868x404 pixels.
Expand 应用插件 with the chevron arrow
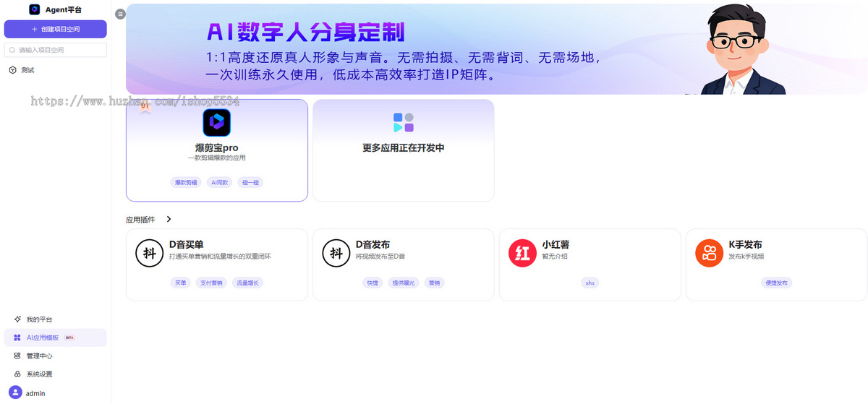169,219
